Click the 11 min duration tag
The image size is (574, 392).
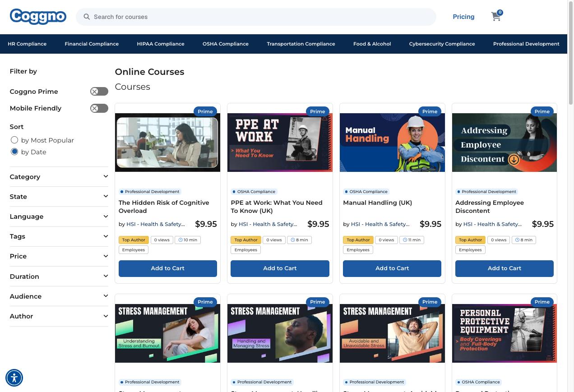[x=412, y=240]
